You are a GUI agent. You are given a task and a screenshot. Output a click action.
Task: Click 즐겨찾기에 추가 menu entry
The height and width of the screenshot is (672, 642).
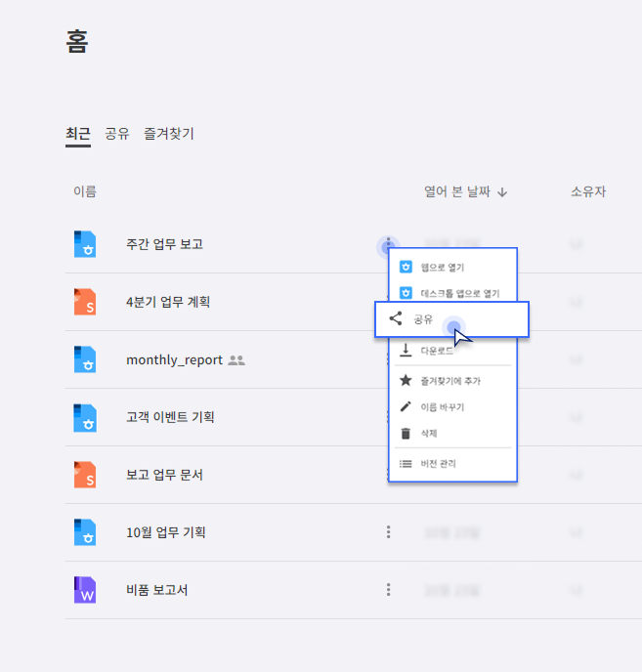point(452,381)
